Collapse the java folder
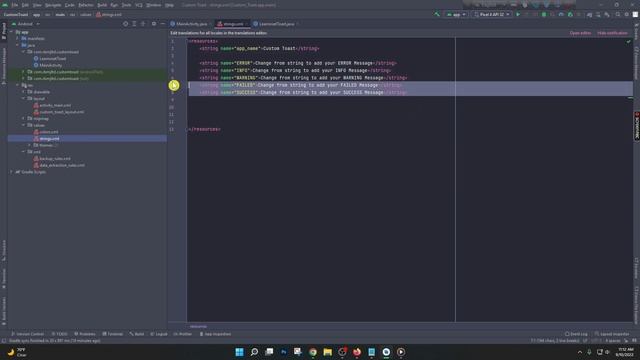The image size is (640, 360). click(x=18, y=45)
